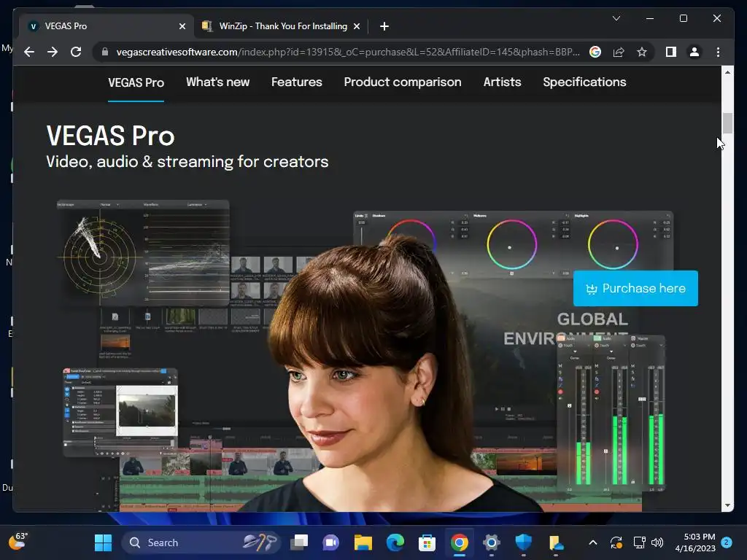Open the Specifications section
This screenshot has width=747, height=560.
coord(584,82)
